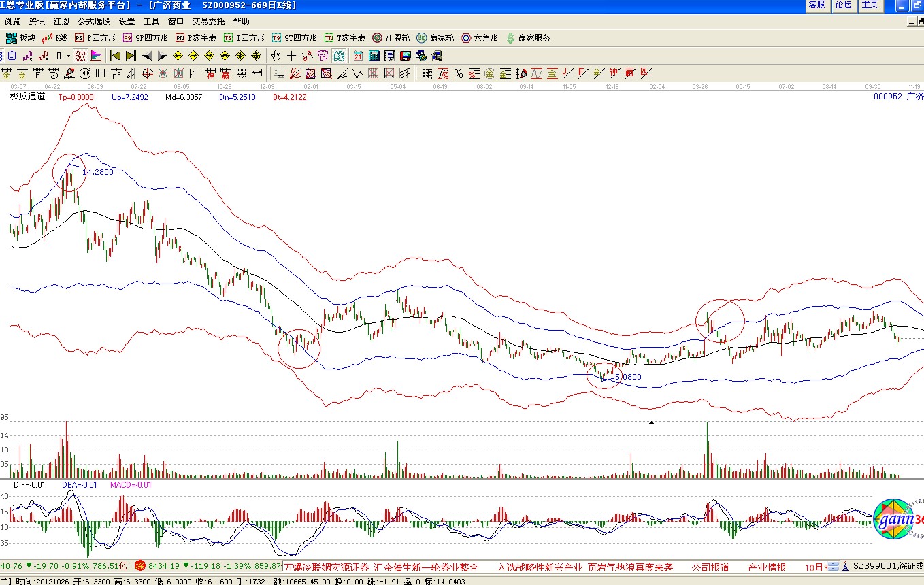This screenshot has width=924, height=585.
Task: Click the 公司报道 news ticker headline
Action: 710,567
